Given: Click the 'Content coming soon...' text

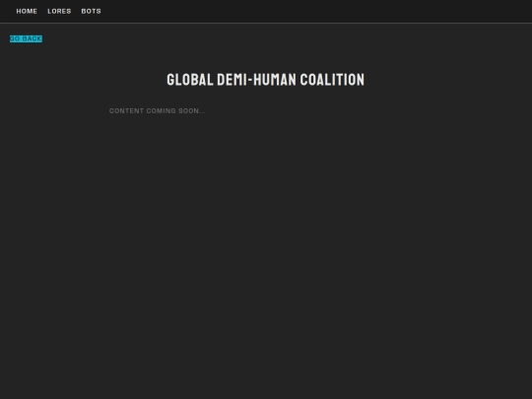Looking at the screenshot, I should 157,111.
